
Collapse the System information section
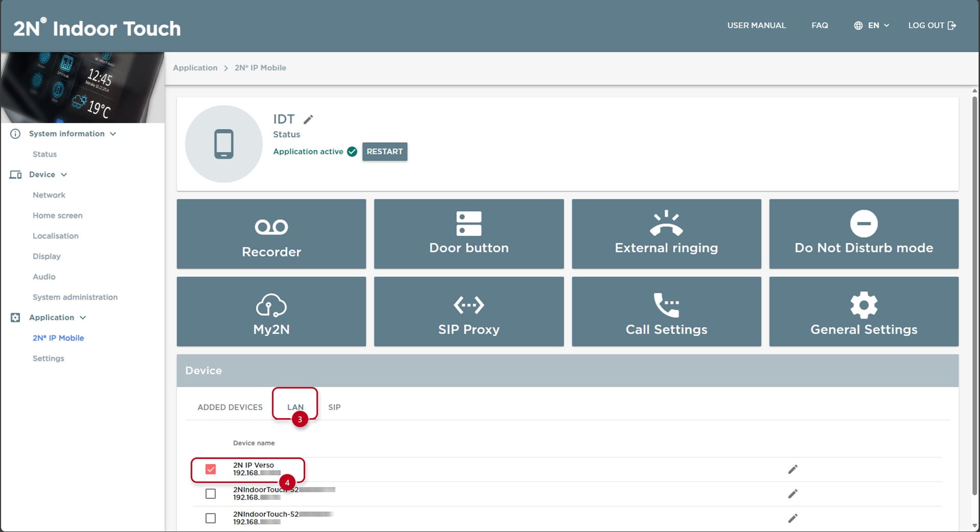pos(113,134)
